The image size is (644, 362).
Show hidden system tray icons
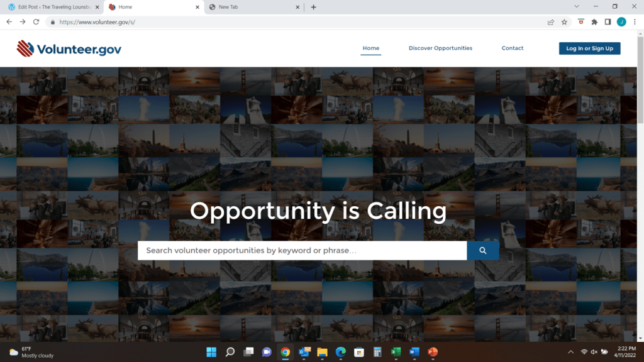(x=570, y=352)
